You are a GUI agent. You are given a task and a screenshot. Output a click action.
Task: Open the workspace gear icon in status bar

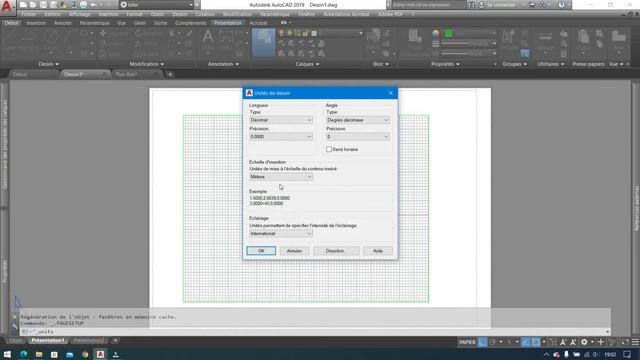(x=584, y=342)
